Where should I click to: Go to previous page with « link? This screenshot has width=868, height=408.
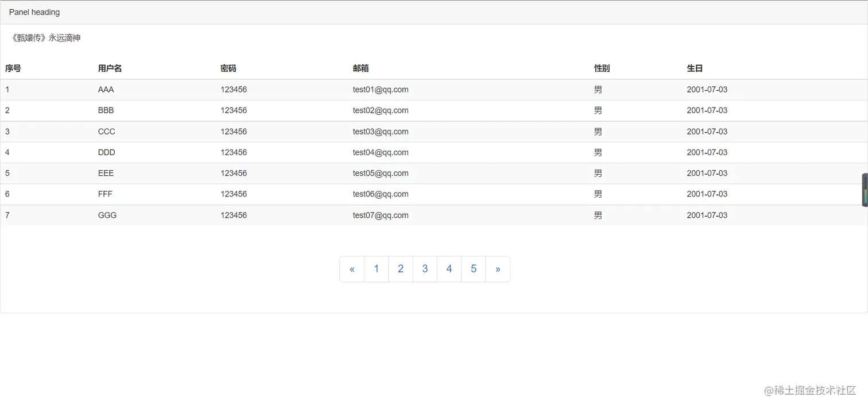tap(352, 269)
